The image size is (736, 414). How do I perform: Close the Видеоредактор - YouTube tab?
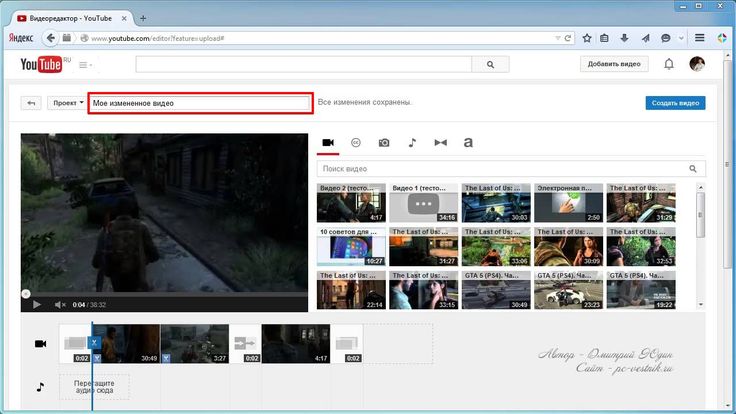pyautogui.click(x=124, y=18)
